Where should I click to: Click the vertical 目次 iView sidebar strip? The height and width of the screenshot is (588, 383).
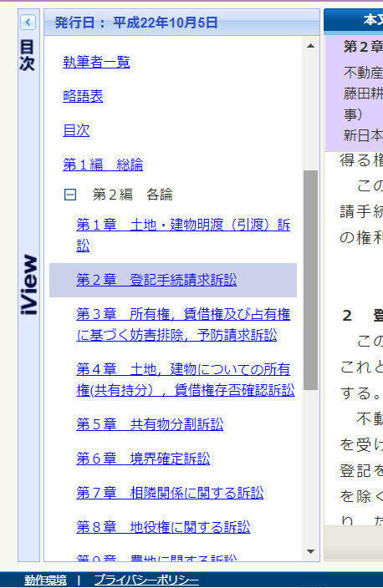tap(29, 285)
